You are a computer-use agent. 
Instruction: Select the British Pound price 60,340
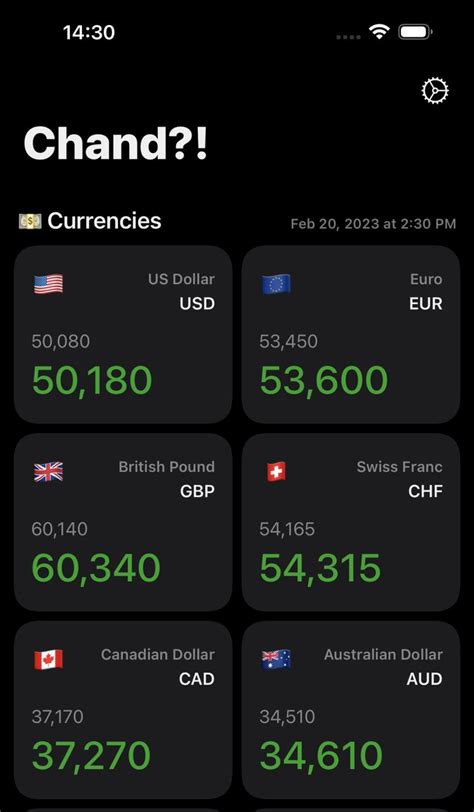click(x=96, y=568)
